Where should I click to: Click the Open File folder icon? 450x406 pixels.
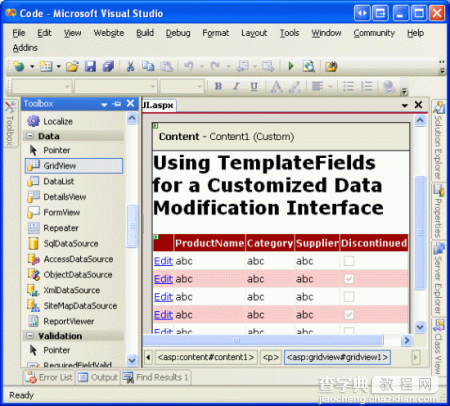(72, 66)
